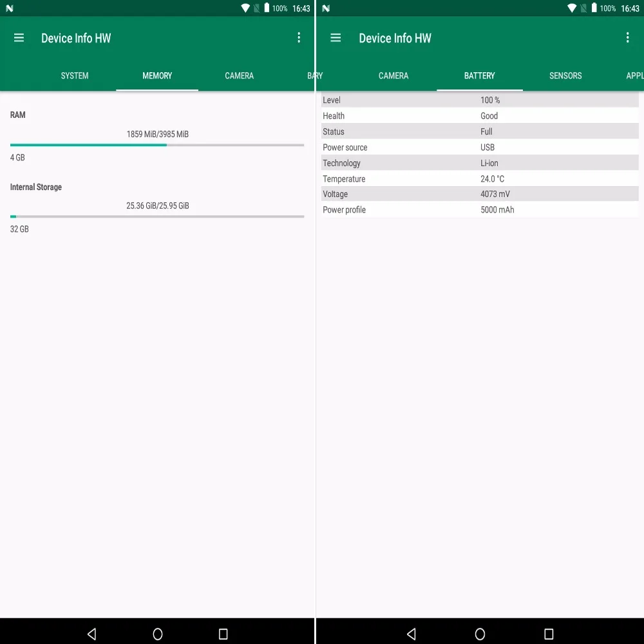Click Device Info HW title on left screen

tap(76, 38)
